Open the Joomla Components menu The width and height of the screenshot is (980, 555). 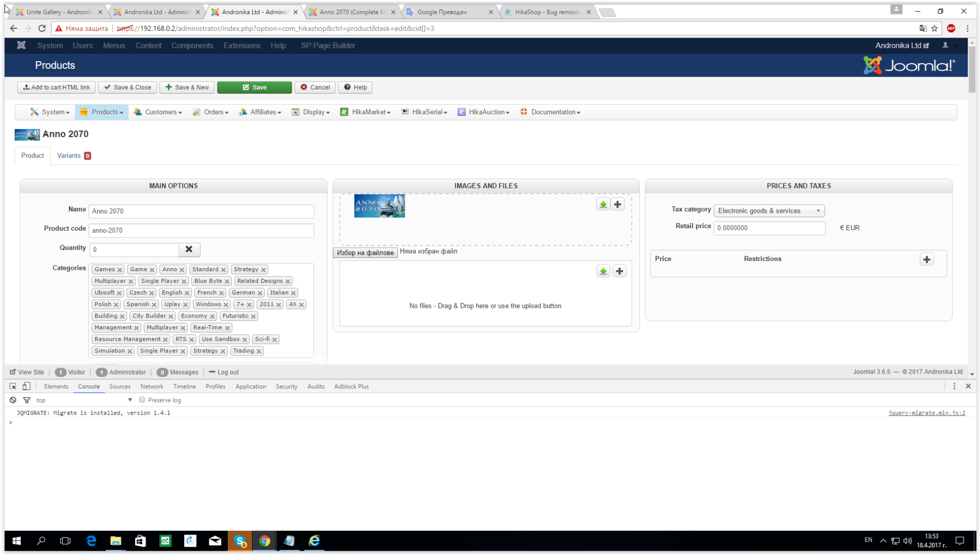(x=192, y=45)
